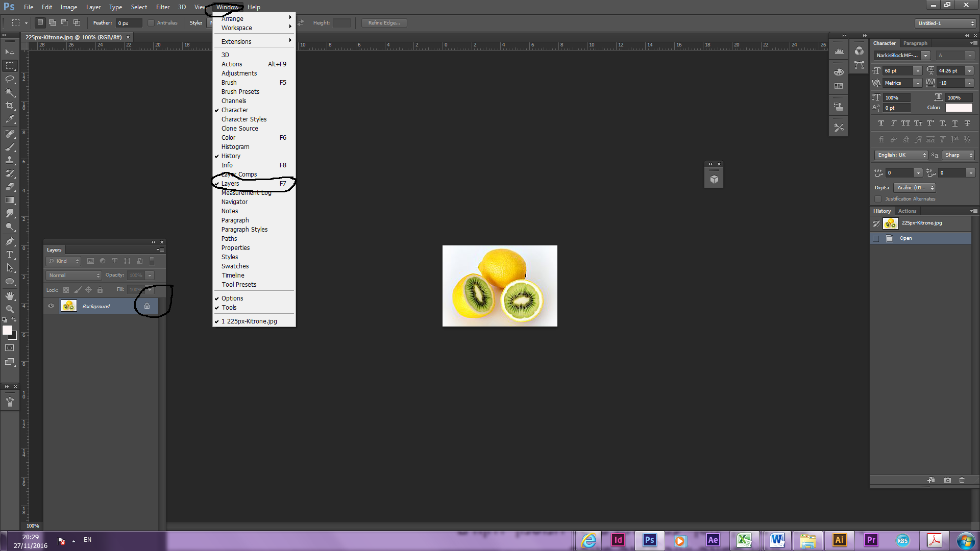This screenshot has width=980, height=551.
Task: Choose Navigator from the Window menu
Action: coord(234,202)
